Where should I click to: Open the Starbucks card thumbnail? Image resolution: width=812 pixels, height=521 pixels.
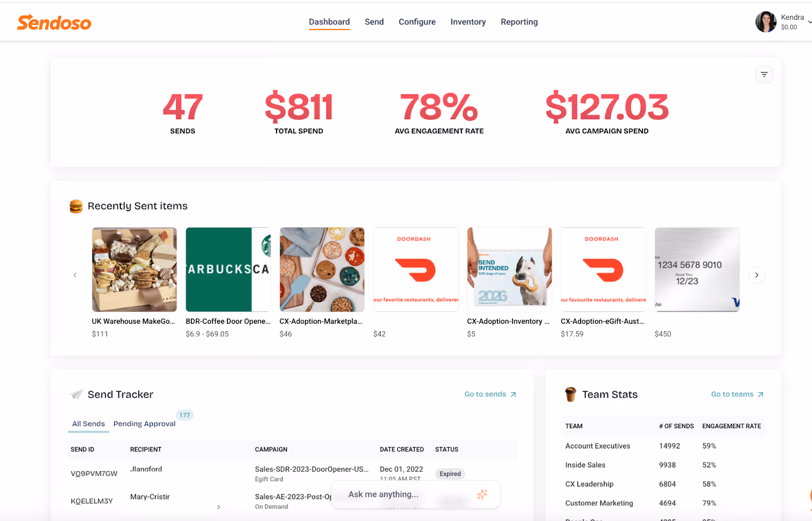[x=228, y=269]
